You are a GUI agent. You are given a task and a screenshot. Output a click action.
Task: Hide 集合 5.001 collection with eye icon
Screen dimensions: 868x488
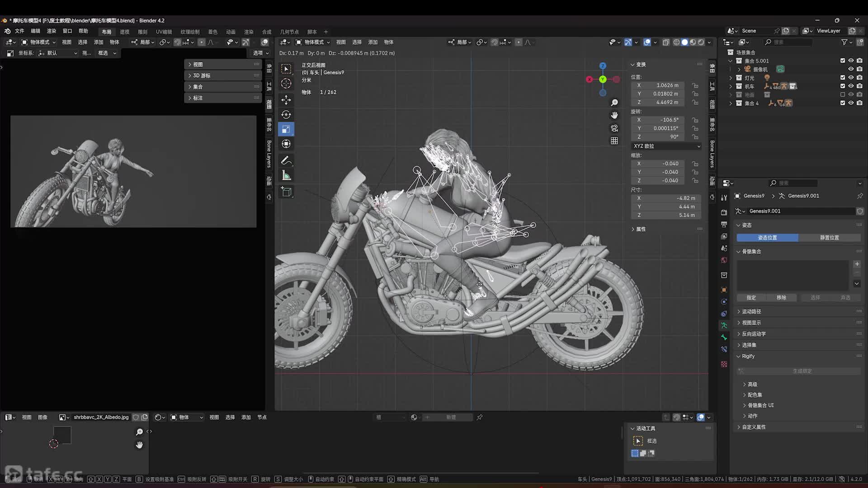(x=851, y=61)
